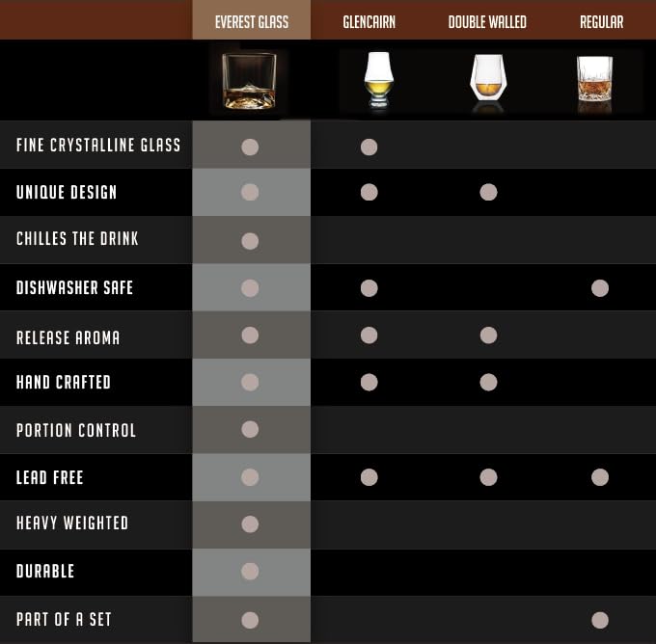Click the Portion Control row label
Image resolution: width=656 pixels, height=644 pixels.
[76, 430]
